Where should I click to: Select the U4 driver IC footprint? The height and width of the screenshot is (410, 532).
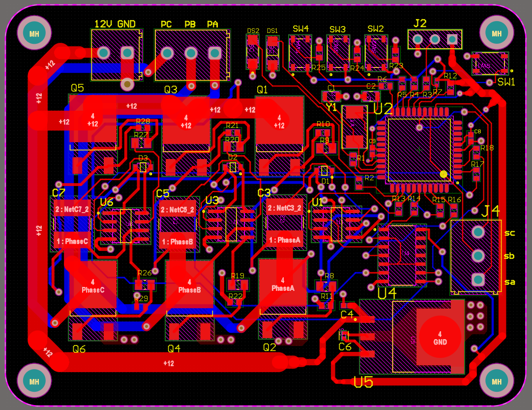click(x=403, y=256)
